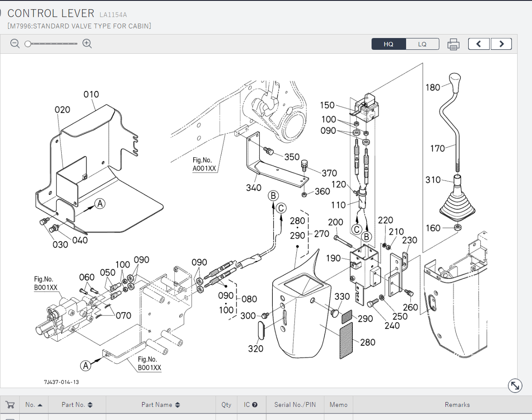532x420 pixels.
Task: Click the zoom out magnifier icon
Action: (x=15, y=44)
